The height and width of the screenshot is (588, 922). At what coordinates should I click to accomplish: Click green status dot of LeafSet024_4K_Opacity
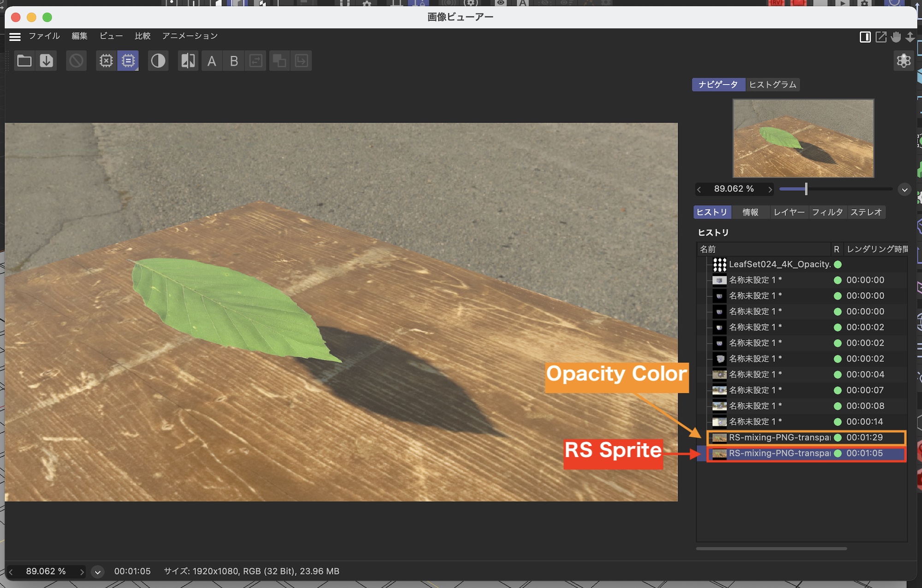click(x=838, y=265)
